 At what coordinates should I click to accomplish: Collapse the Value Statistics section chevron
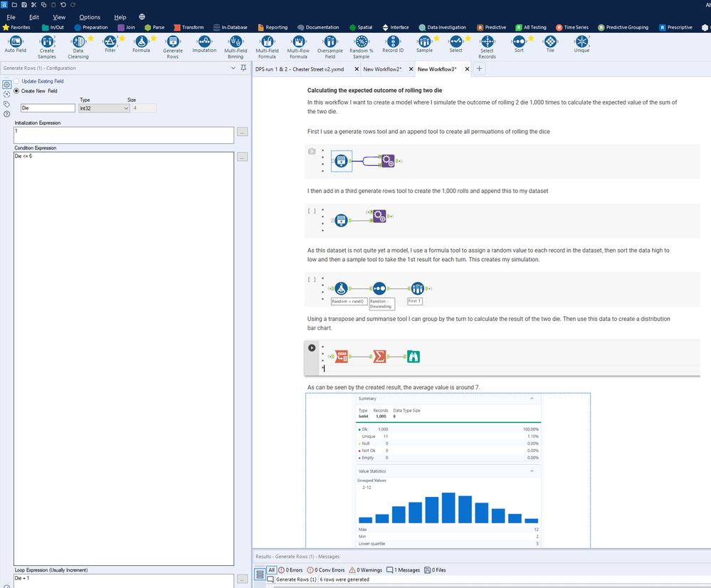[x=532, y=471]
